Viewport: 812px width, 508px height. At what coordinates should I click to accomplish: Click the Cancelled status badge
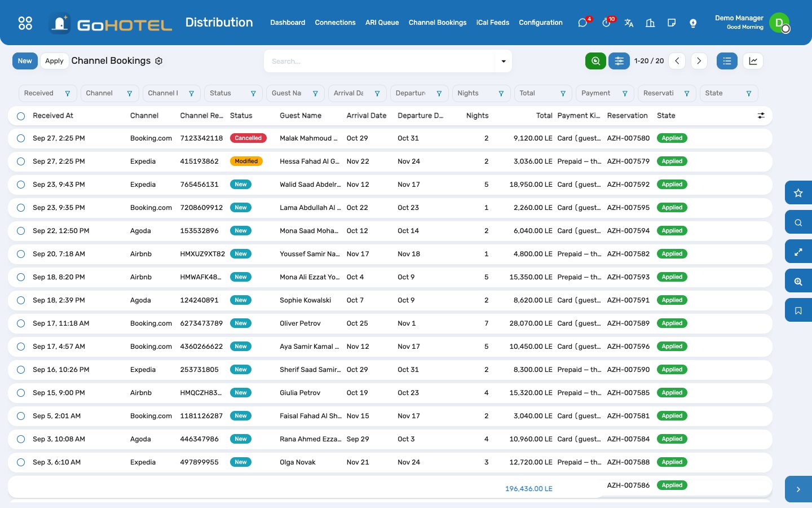pyautogui.click(x=248, y=138)
